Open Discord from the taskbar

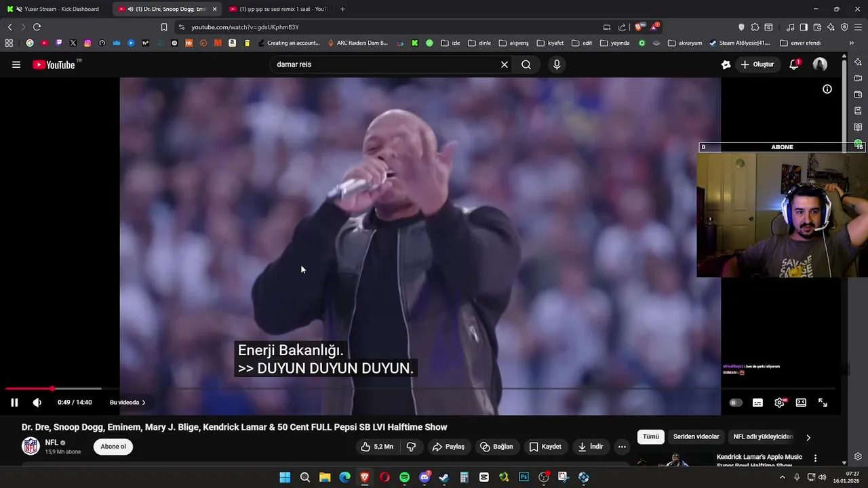(425, 477)
